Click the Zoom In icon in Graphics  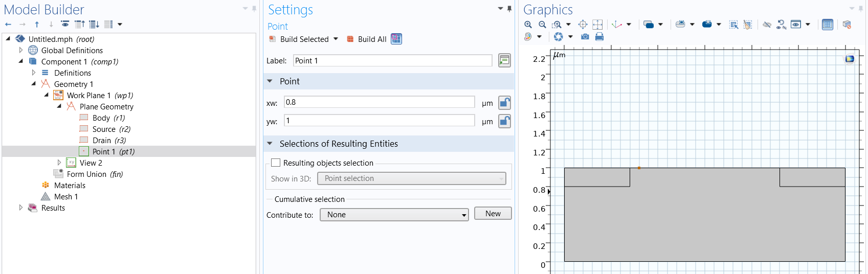(x=528, y=25)
